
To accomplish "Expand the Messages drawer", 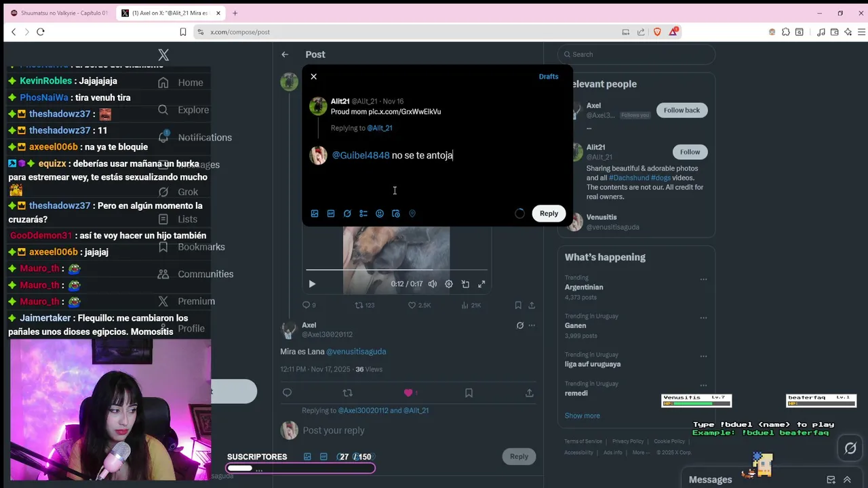I will [847, 479].
